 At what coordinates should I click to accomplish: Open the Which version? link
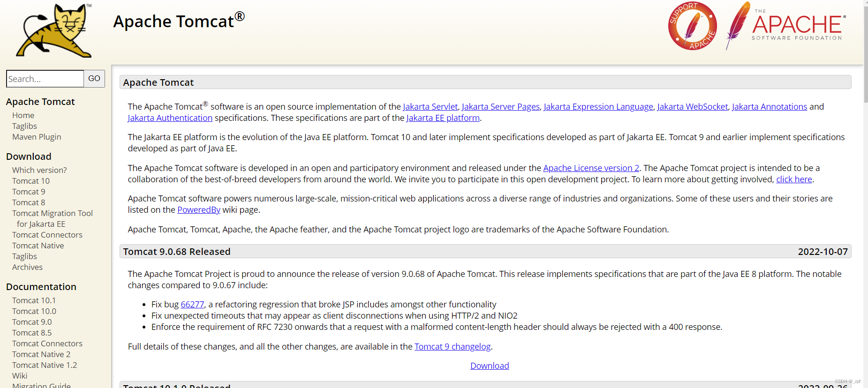tap(39, 170)
